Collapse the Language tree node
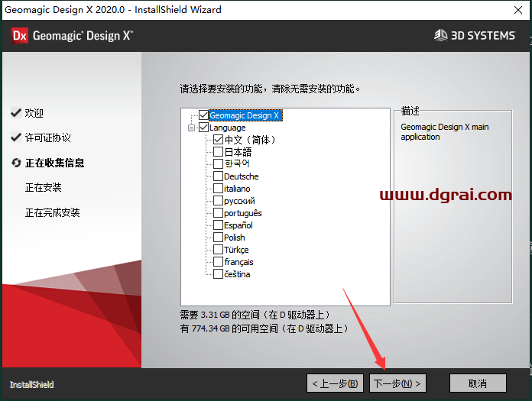Screen dimensions: 532x401 [191, 128]
